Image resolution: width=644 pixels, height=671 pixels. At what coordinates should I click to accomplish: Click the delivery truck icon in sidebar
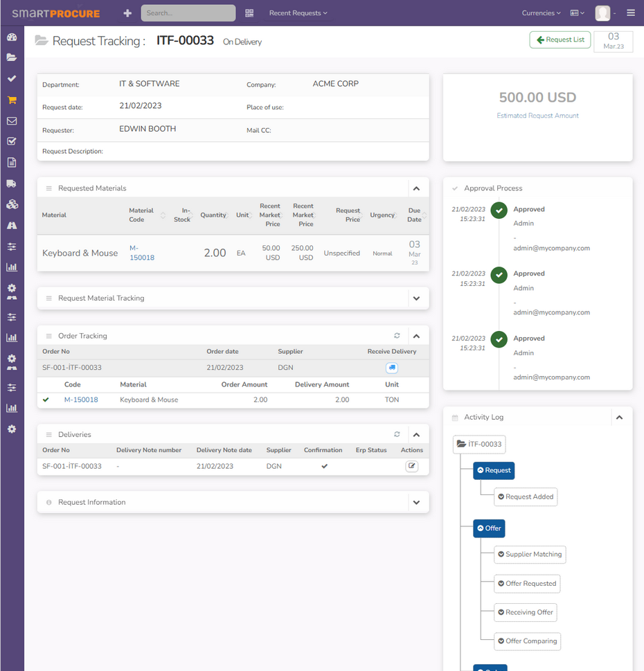[x=12, y=184]
